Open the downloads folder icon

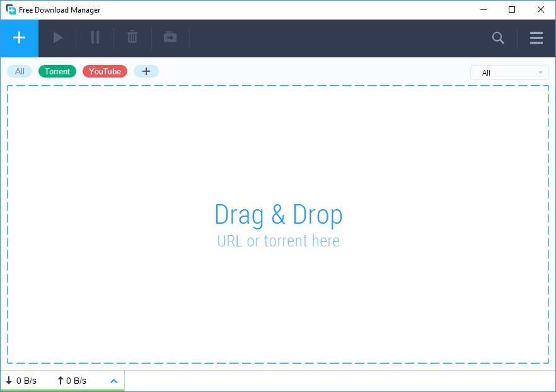(x=170, y=38)
